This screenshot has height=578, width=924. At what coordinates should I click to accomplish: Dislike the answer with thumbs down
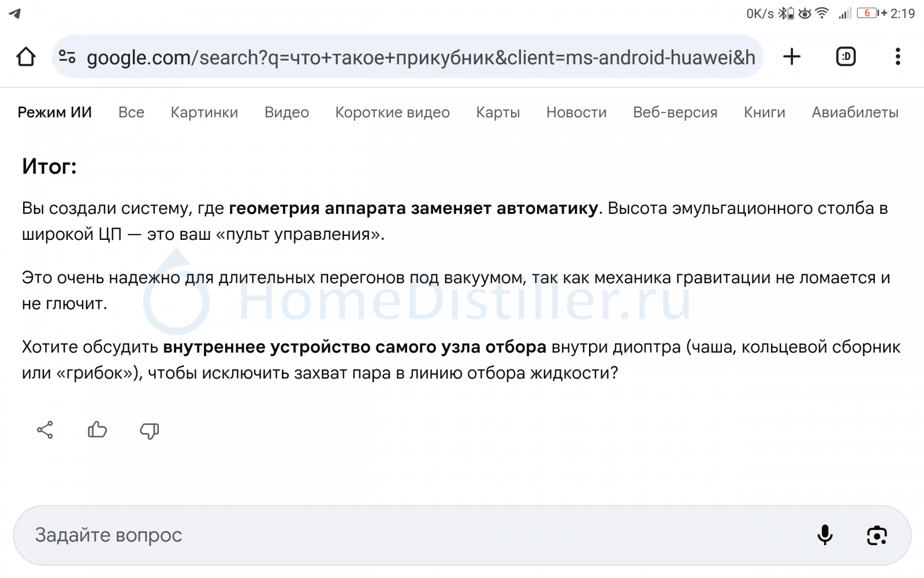tap(149, 431)
